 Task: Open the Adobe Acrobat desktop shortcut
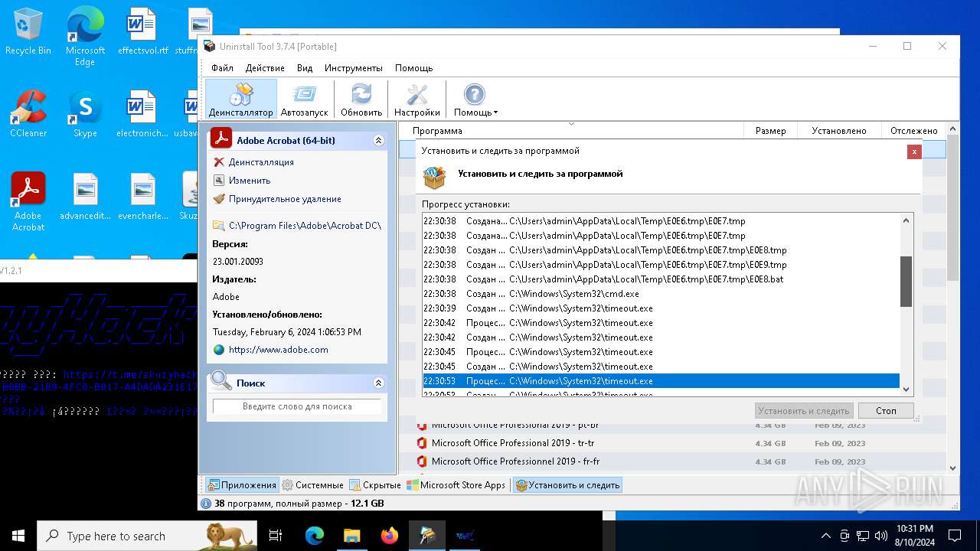28,202
